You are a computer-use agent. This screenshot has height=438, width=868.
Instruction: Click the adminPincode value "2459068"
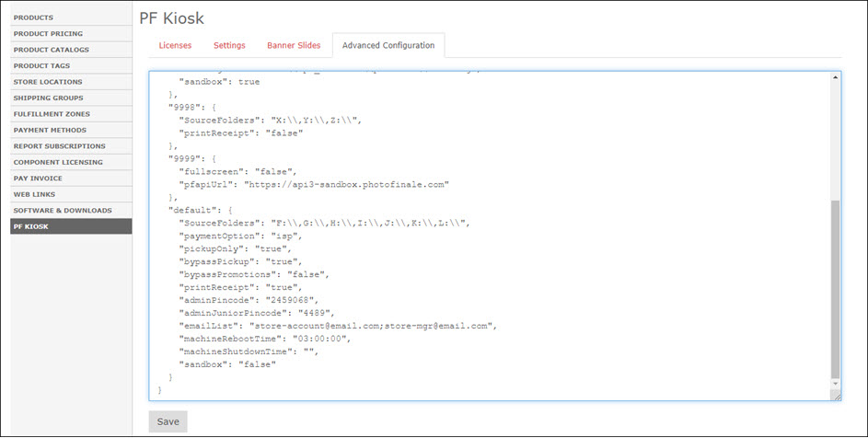291,300
